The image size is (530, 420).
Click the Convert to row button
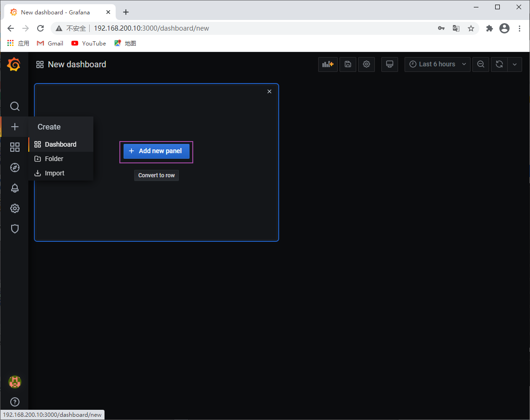(x=157, y=175)
